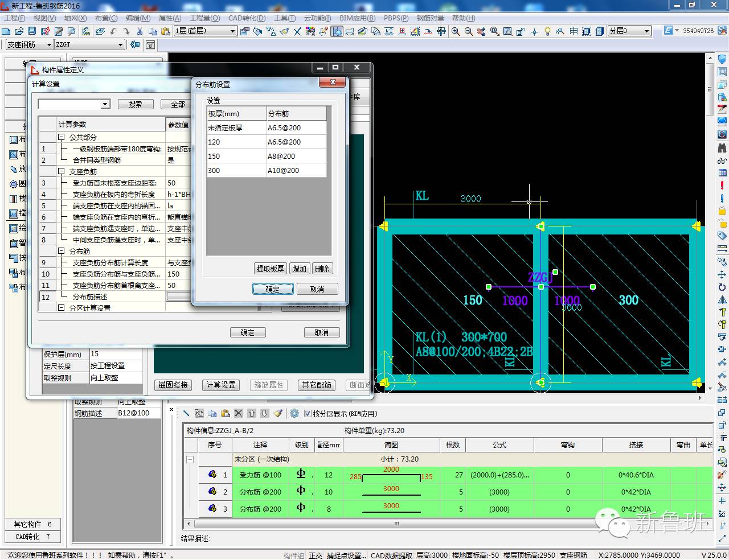Collapse the 公共部分 group in 计算参数
Screen dimensions: 729x560
pos(62,137)
